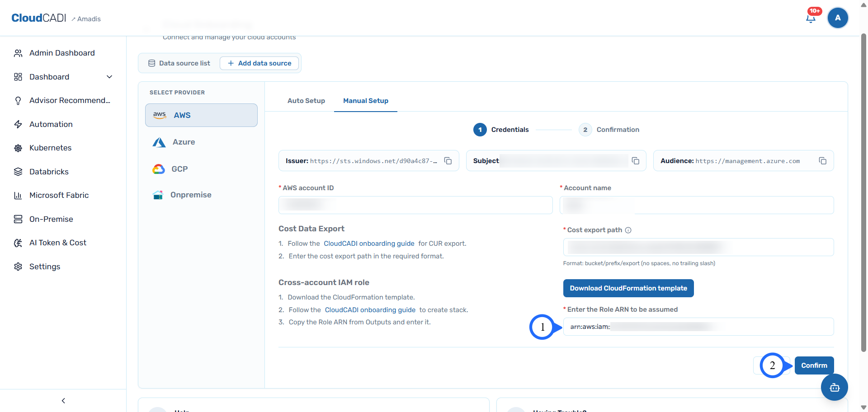The width and height of the screenshot is (868, 412).
Task: Click Add data source
Action: [259, 63]
